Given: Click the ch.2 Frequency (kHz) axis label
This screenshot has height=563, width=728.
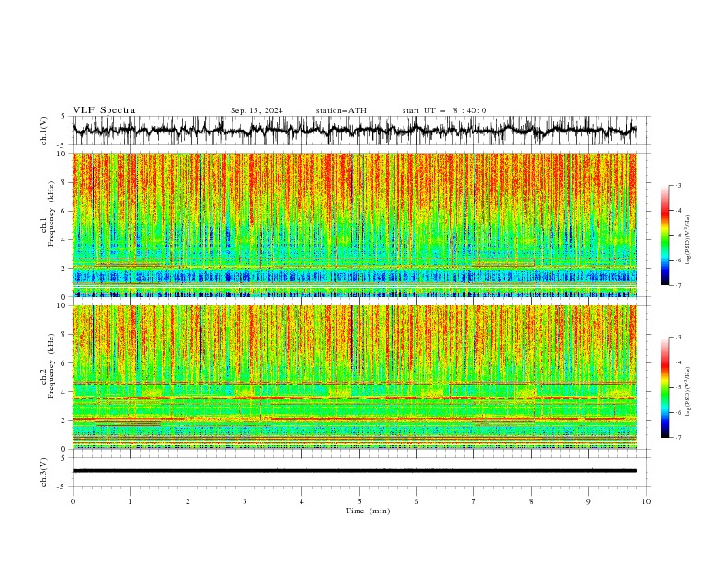Looking at the screenshot, I should [x=48, y=365].
